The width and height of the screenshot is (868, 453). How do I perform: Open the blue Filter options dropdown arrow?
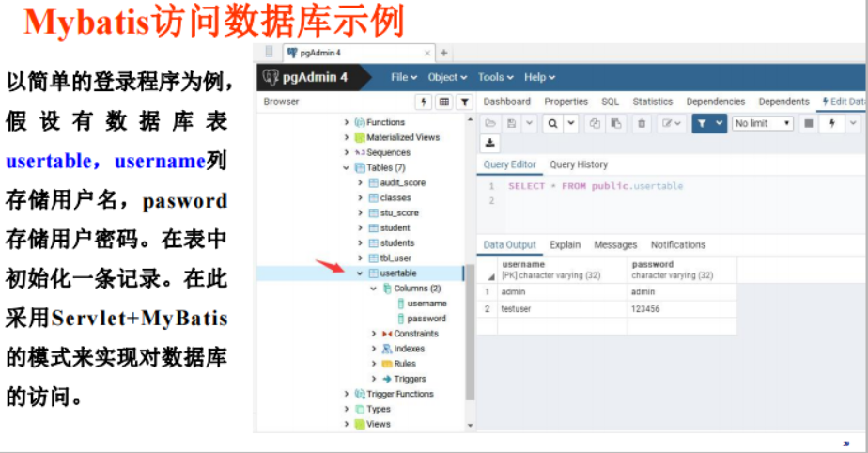tap(719, 123)
